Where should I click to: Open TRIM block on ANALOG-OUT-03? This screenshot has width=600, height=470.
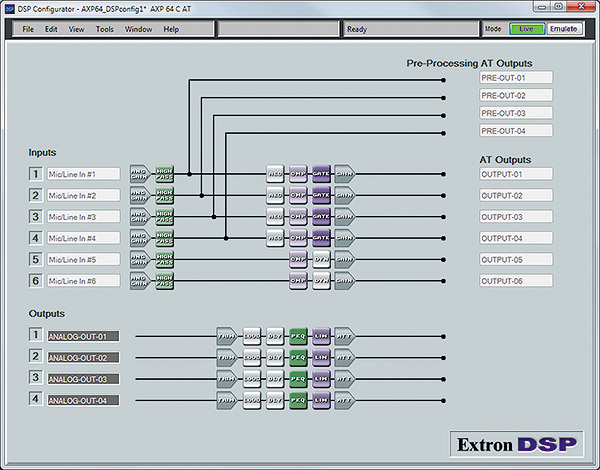tap(227, 379)
